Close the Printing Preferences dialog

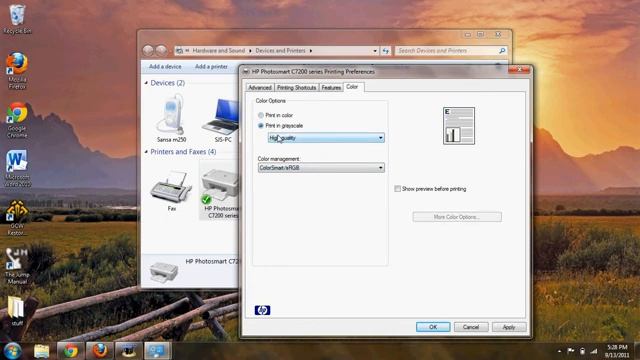point(519,70)
